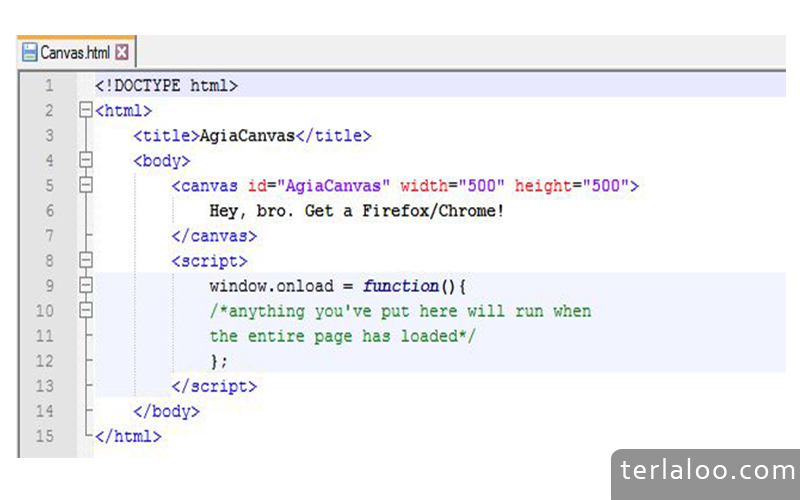Click line number 1 in the margin
Screen dimensions: 800x500
[49, 85]
